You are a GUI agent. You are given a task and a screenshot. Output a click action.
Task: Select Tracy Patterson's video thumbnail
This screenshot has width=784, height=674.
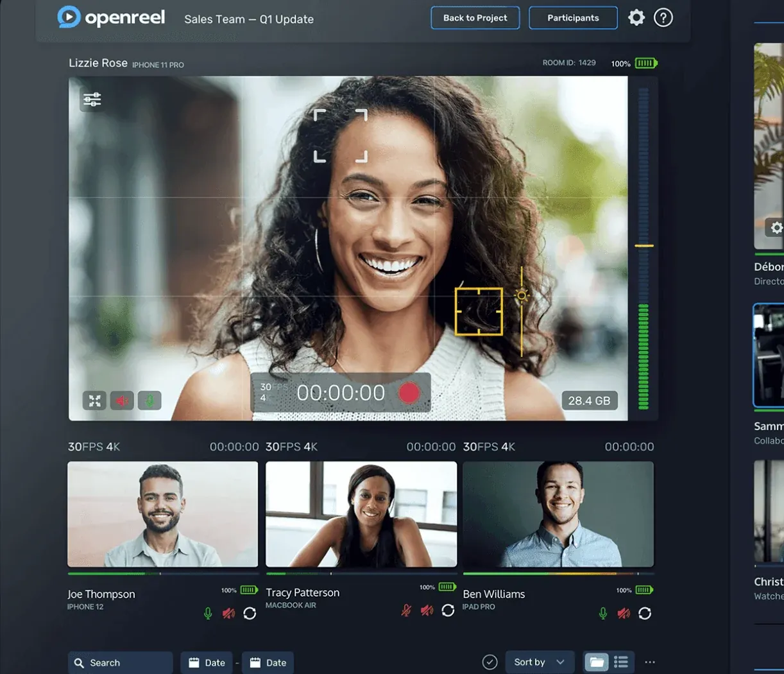pos(361,514)
